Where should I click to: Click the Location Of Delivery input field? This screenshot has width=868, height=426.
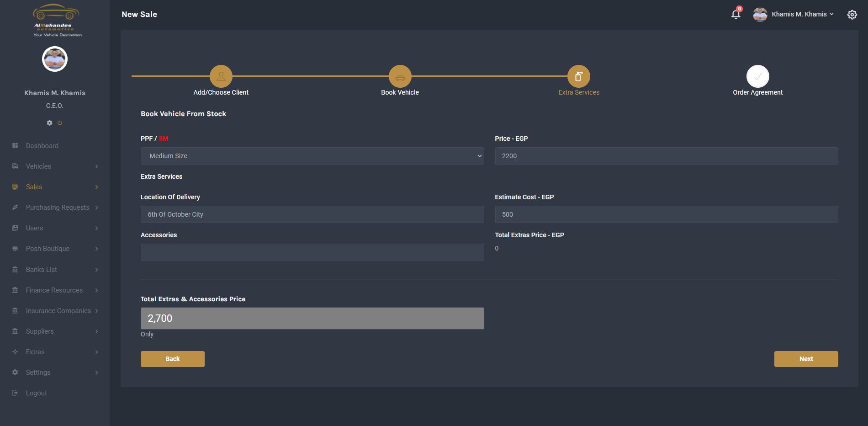point(312,214)
